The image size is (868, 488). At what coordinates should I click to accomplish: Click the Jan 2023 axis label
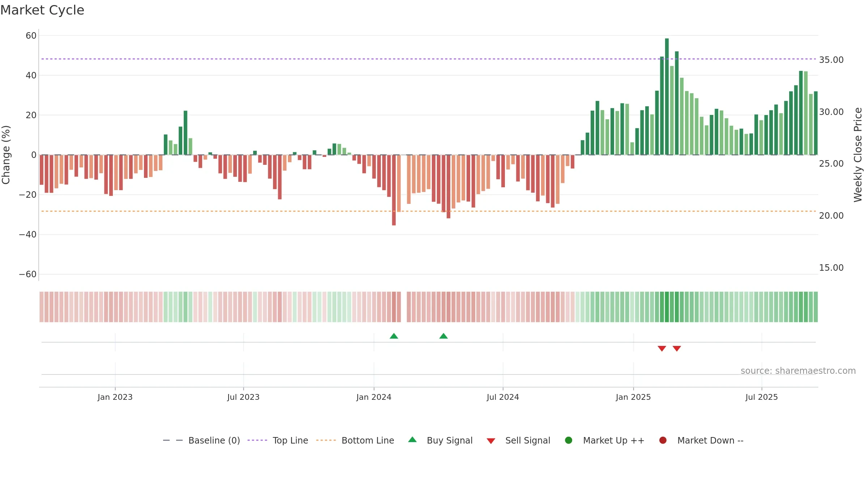click(x=115, y=397)
